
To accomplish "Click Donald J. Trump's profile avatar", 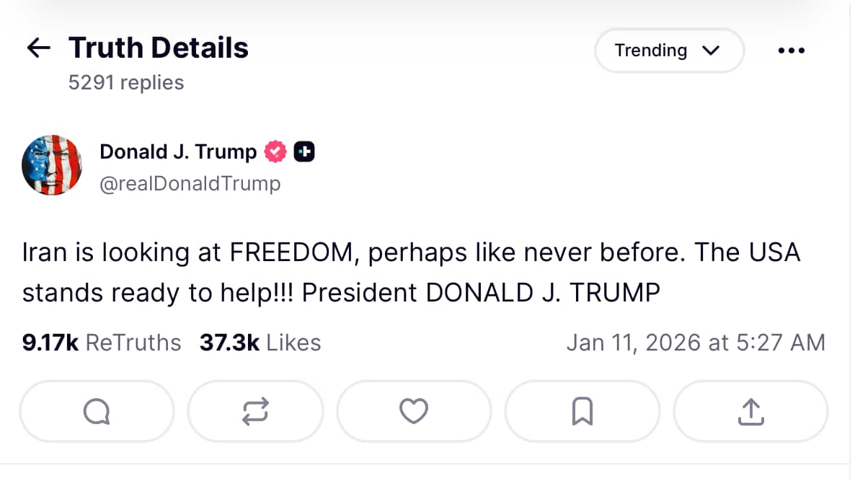I will [x=52, y=164].
